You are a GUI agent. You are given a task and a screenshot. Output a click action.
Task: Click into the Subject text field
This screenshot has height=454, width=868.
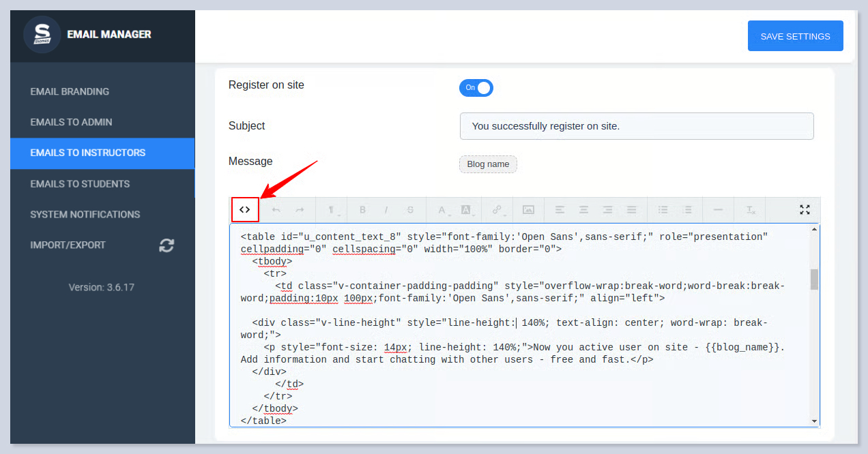point(636,126)
